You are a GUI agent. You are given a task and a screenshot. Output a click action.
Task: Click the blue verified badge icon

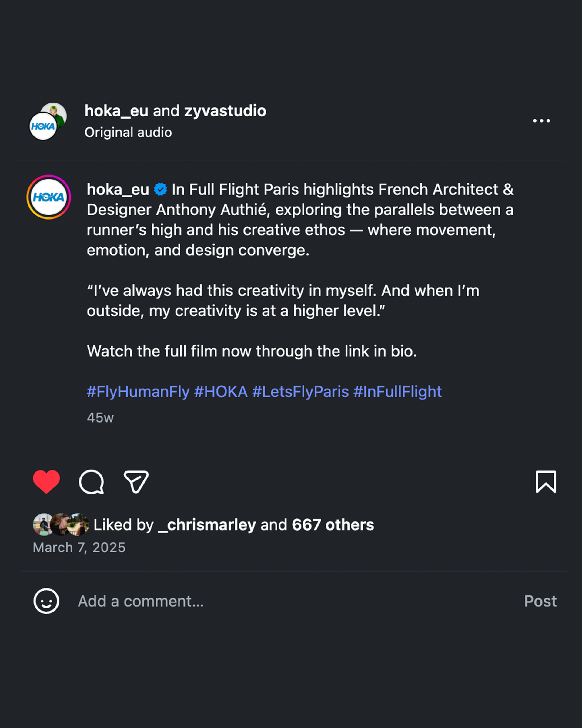click(160, 189)
